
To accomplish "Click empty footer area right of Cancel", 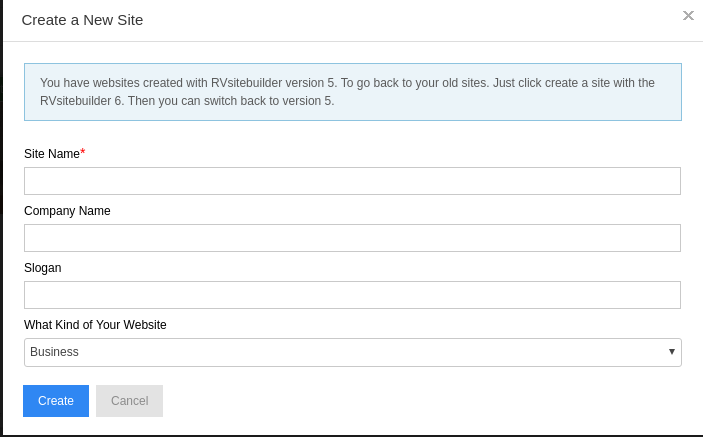I will [x=420, y=401].
